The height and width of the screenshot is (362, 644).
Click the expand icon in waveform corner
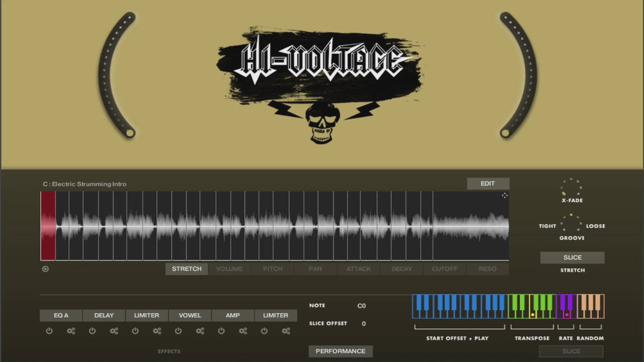[504, 196]
